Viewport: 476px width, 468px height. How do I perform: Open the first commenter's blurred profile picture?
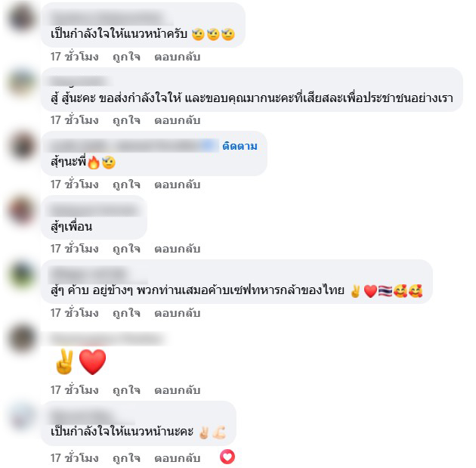click(x=22, y=17)
